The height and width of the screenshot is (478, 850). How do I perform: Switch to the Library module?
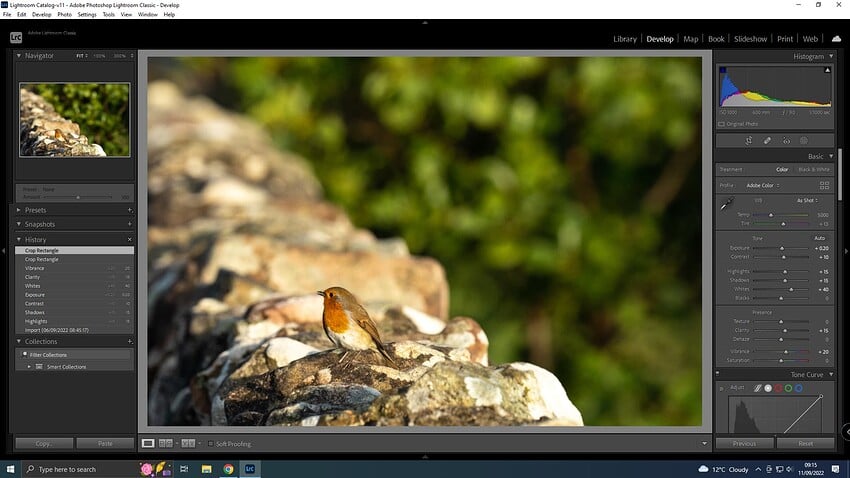[624, 39]
